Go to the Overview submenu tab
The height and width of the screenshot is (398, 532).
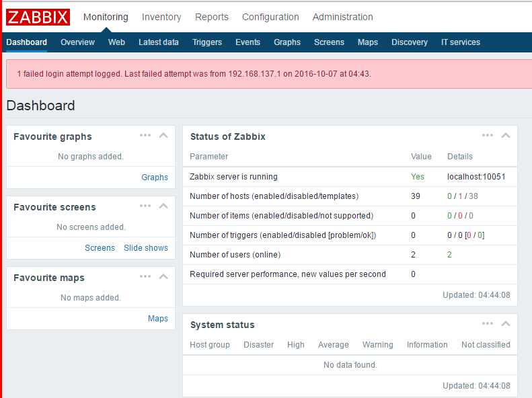click(78, 42)
